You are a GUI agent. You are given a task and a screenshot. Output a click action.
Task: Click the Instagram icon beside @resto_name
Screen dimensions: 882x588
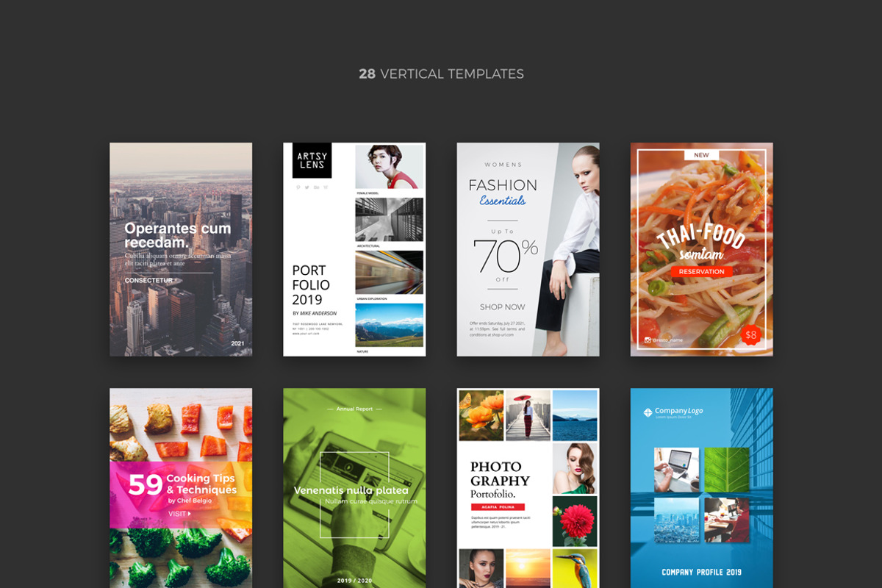pos(648,340)
